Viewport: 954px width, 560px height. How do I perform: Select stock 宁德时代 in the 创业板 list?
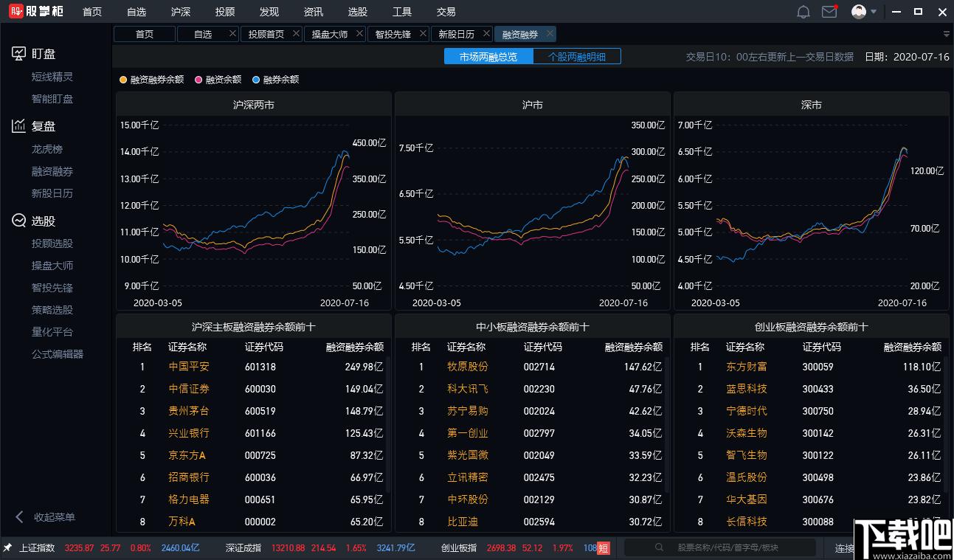coord(747,411)
